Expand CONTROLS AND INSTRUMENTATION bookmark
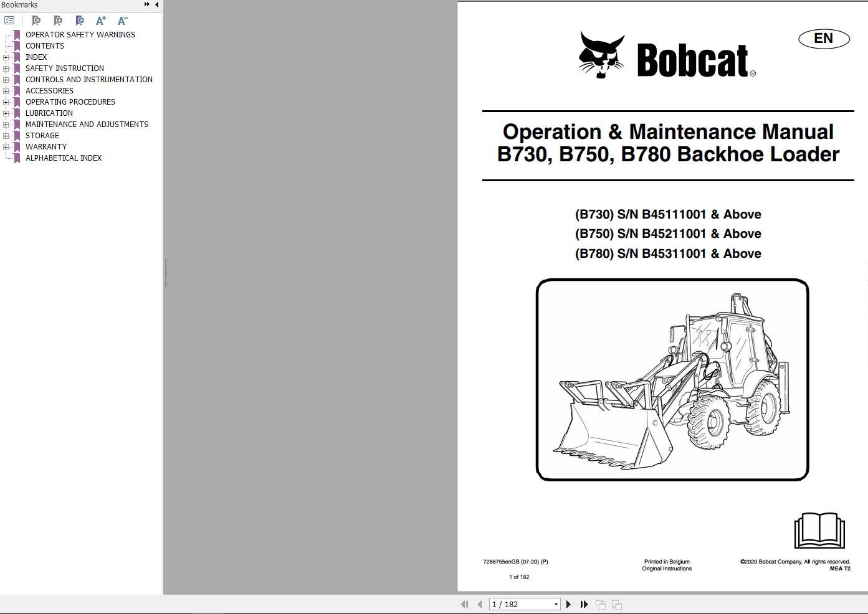868x614 pixels. click(6, 80)
